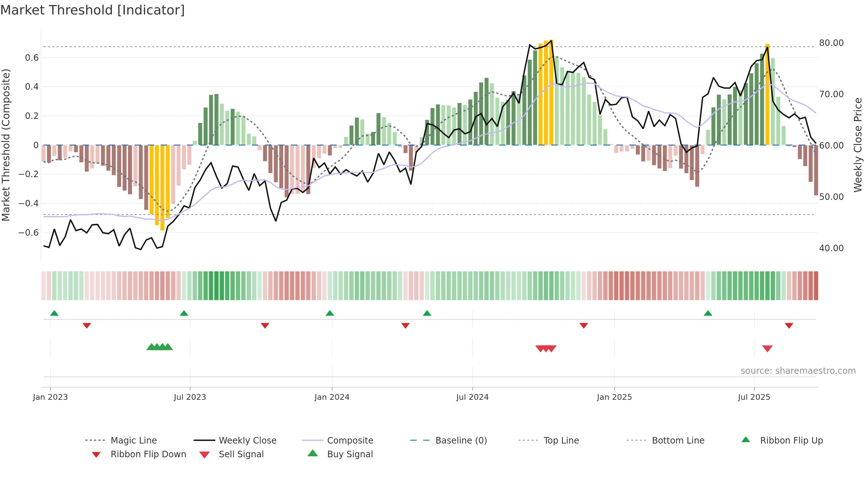868x488 pixels.
Task: Click the Jul 2025 x-axis label
Action: tap(754, 397)
